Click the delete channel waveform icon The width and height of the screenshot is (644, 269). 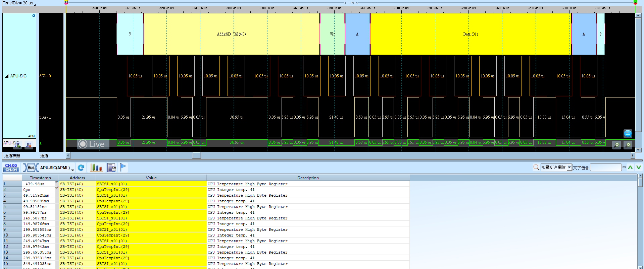click(29, 145)
